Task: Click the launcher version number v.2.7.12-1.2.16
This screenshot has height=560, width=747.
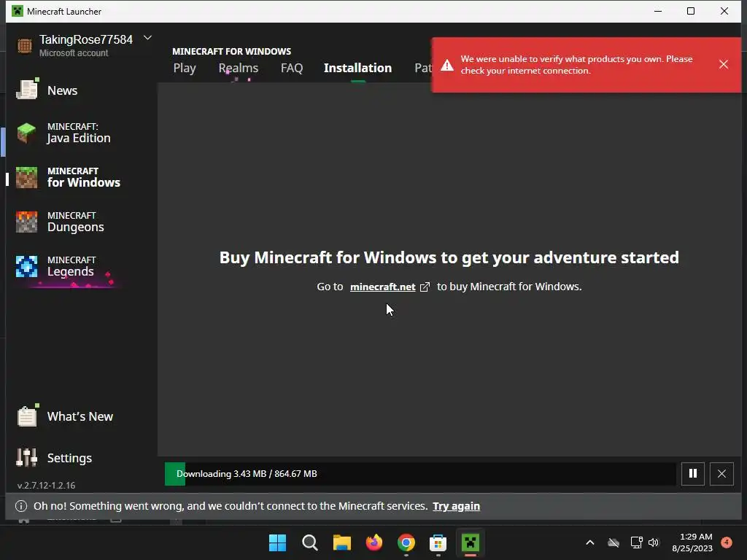Action: pos(46,485)
